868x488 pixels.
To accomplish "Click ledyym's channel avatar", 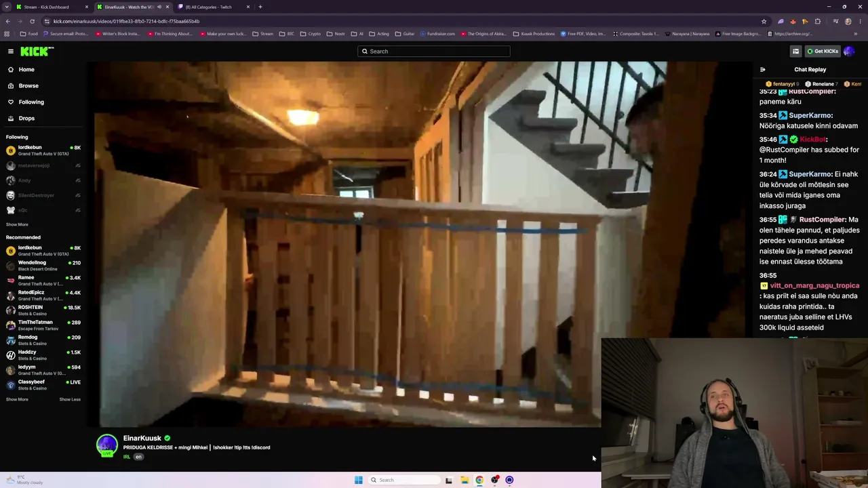I will (x=11, y=370).
